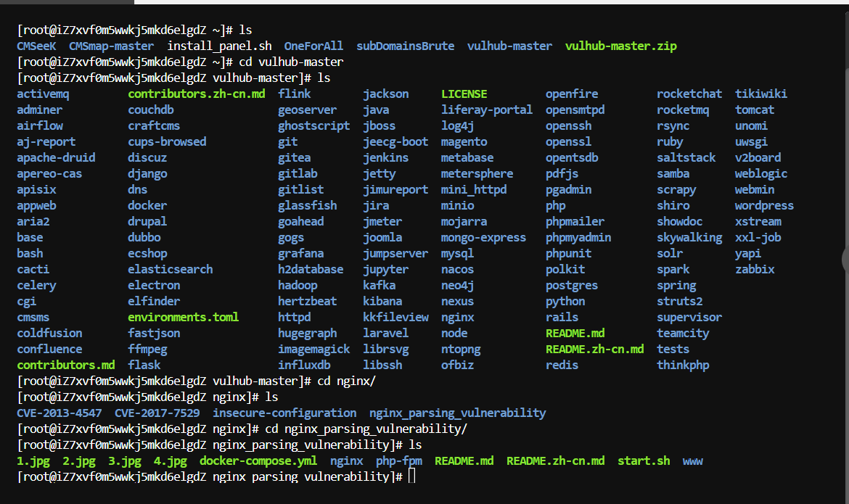Click the influxdb directory name
The image size is (849, 504).
[304, 365]
